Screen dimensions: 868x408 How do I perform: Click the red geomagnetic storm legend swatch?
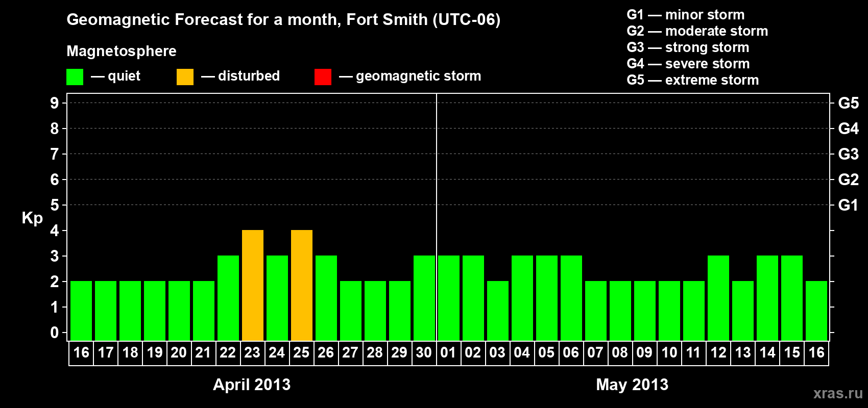323,77
